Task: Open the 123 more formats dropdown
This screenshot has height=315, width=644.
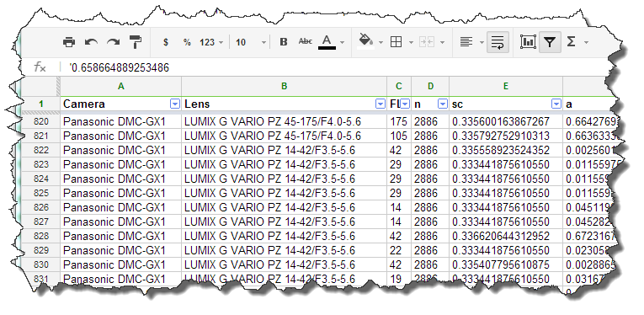Action: 211,42
